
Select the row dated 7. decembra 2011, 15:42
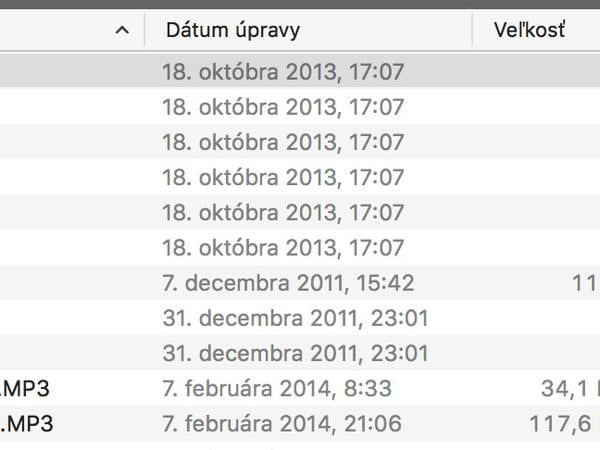click(288, 283)
